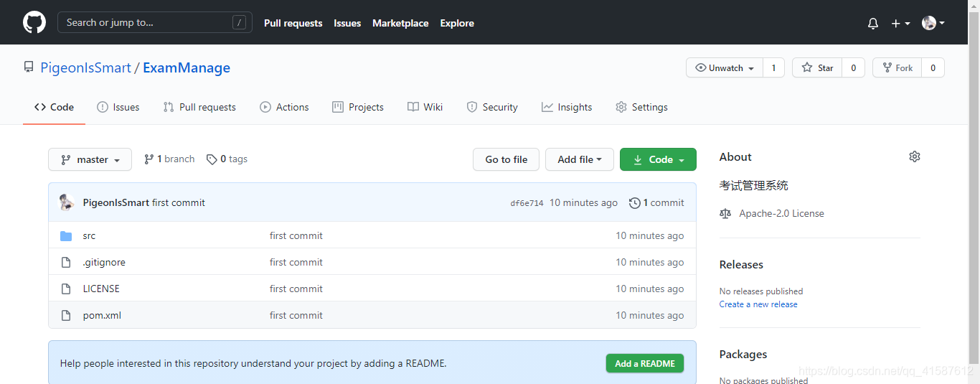980x384 pixels.
Task: Open Issues in top navigation bar
Action: click(x=347, y=23)
